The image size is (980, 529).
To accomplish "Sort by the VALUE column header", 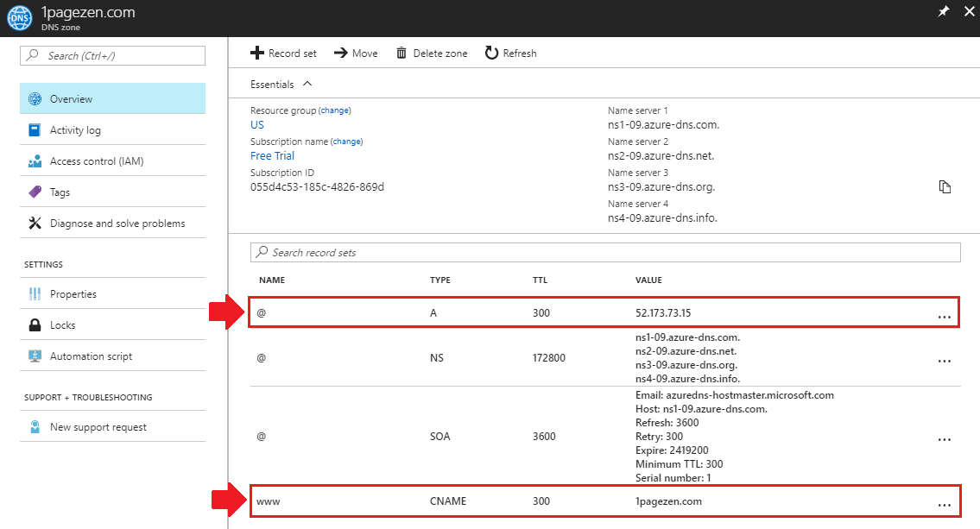I will click(648, 280).
